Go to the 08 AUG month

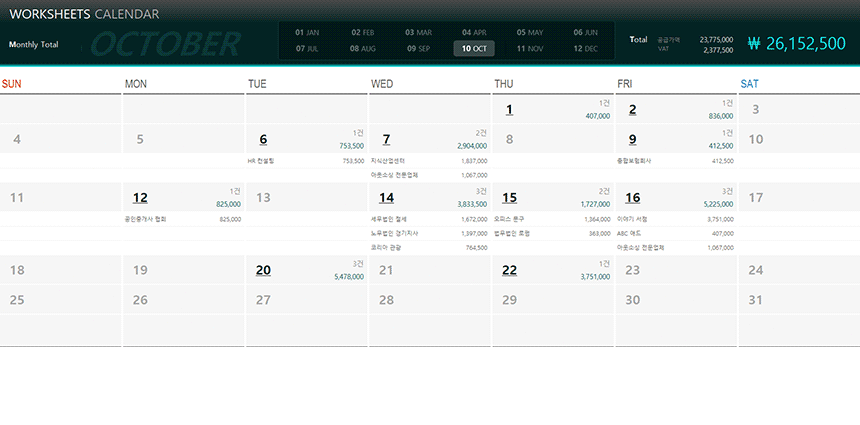(363, 48)
